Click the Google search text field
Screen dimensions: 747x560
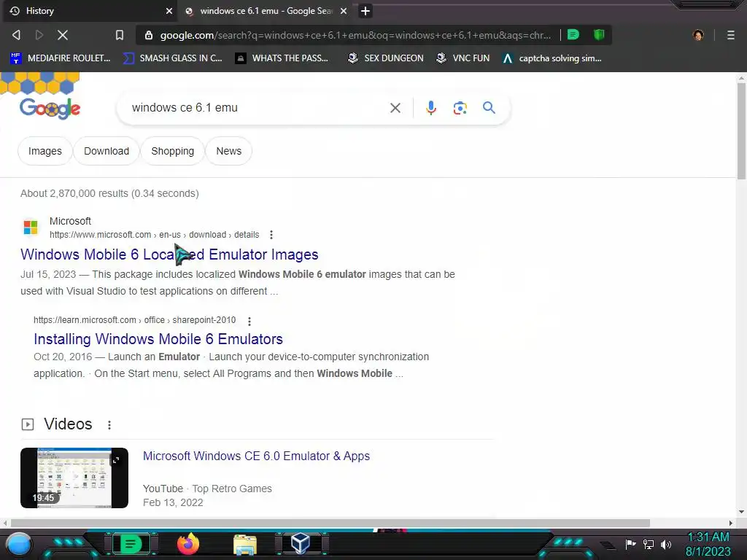coord(258,108)
